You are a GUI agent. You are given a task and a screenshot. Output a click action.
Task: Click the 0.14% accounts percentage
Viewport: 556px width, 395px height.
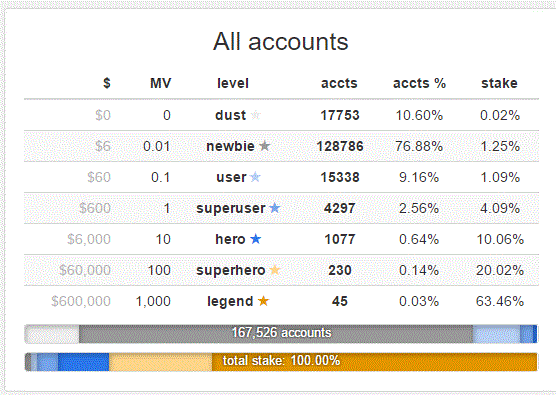[419, 270]
